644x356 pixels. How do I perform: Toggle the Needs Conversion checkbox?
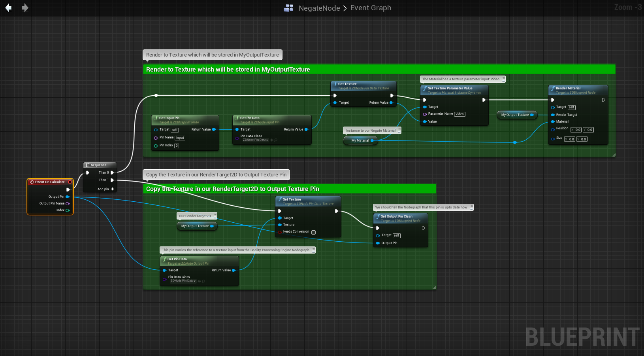click(313, 232)
